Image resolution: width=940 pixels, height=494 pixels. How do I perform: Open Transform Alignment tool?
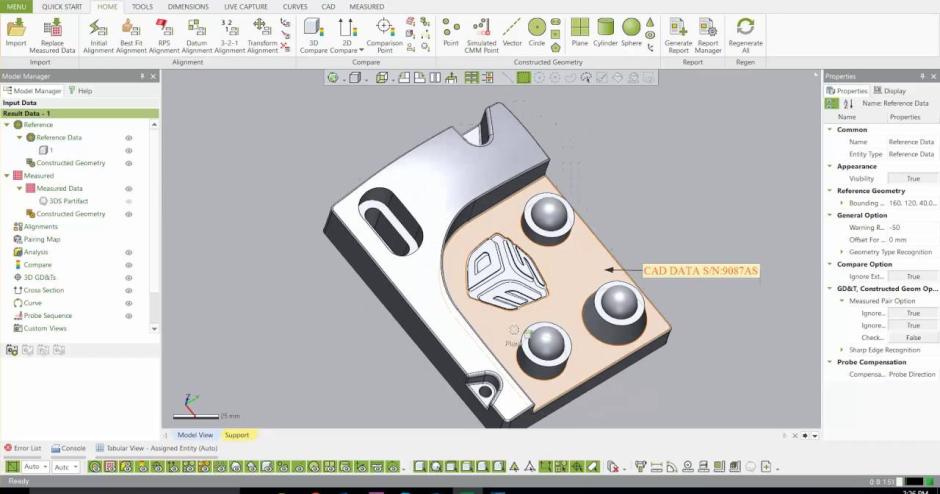(x=262, y=35)
